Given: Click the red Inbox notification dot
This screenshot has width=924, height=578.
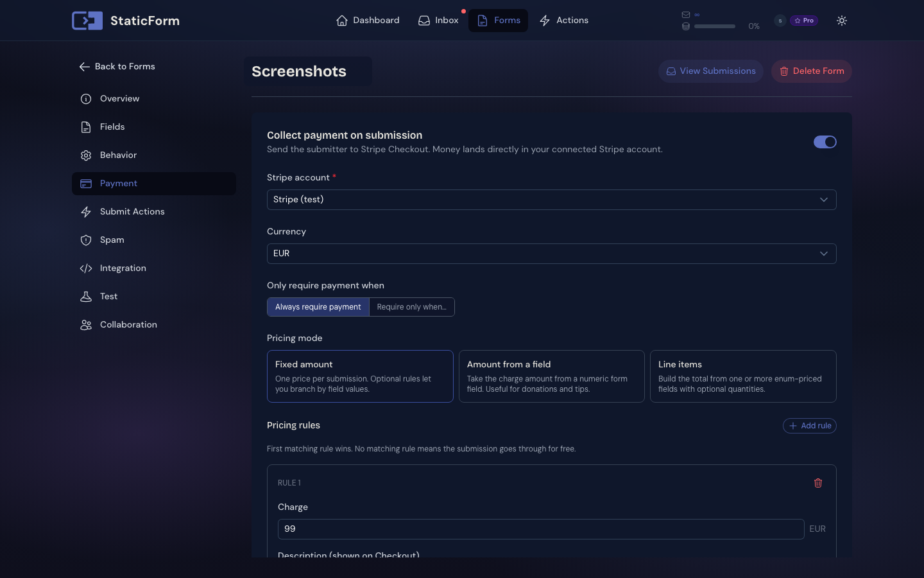Looking at the screenshot, I should 463,12.
